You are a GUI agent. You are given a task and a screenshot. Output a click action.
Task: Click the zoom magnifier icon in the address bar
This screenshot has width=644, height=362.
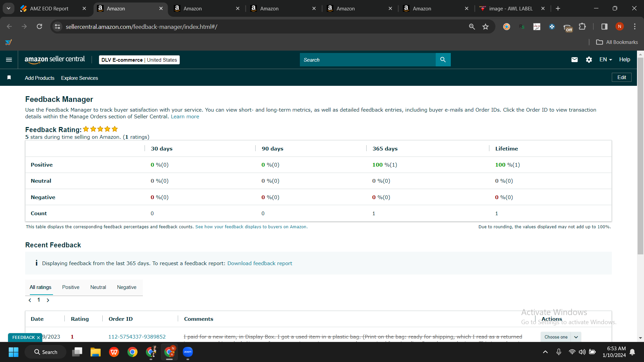point(472,26)
